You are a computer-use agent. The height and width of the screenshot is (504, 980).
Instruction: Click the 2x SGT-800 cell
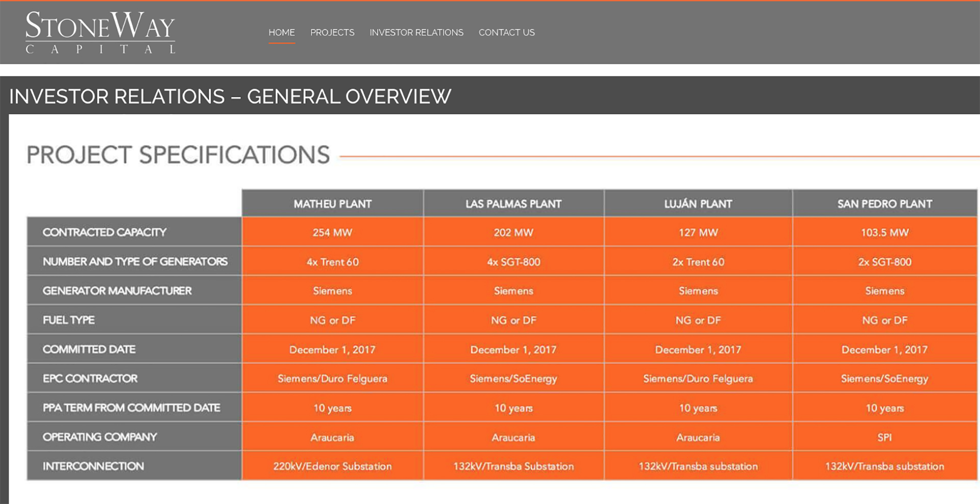pos(885,262)
